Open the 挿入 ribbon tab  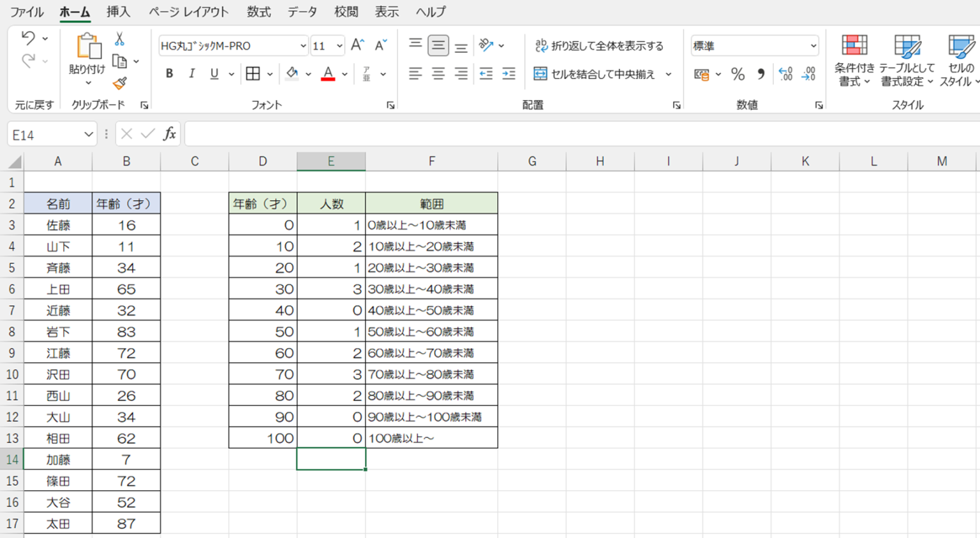point(118,12)
